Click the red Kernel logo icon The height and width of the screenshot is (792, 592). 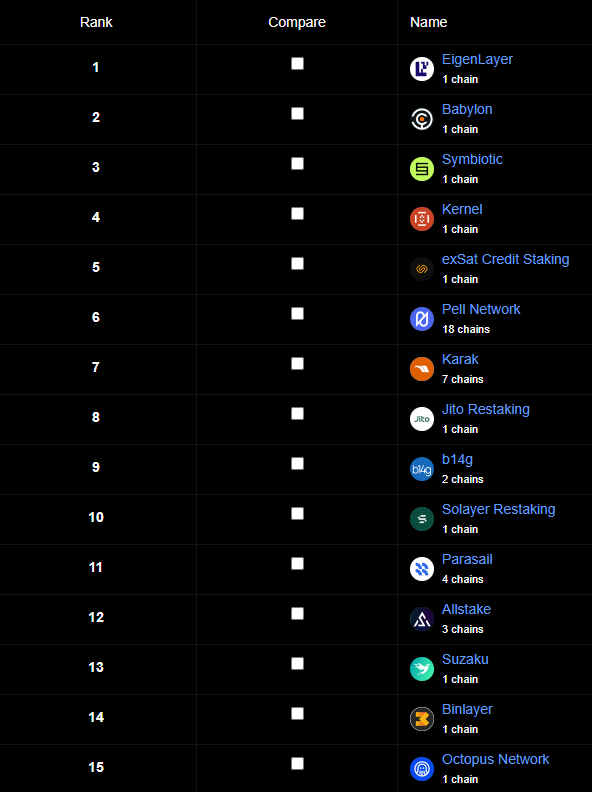click(x=422, y=219)
